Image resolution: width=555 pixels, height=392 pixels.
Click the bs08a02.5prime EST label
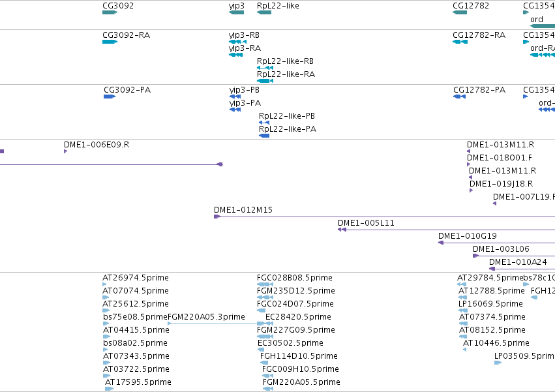coord(135,344)
